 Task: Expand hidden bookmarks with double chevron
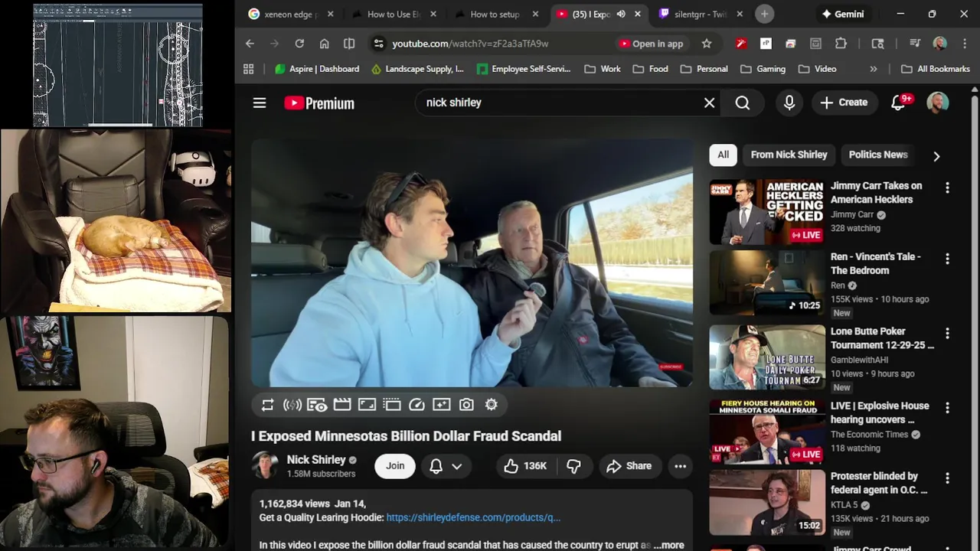(874, 69)
